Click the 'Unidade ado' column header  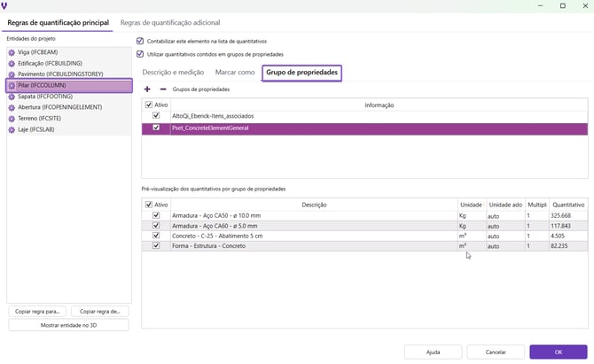click(505, 205)
